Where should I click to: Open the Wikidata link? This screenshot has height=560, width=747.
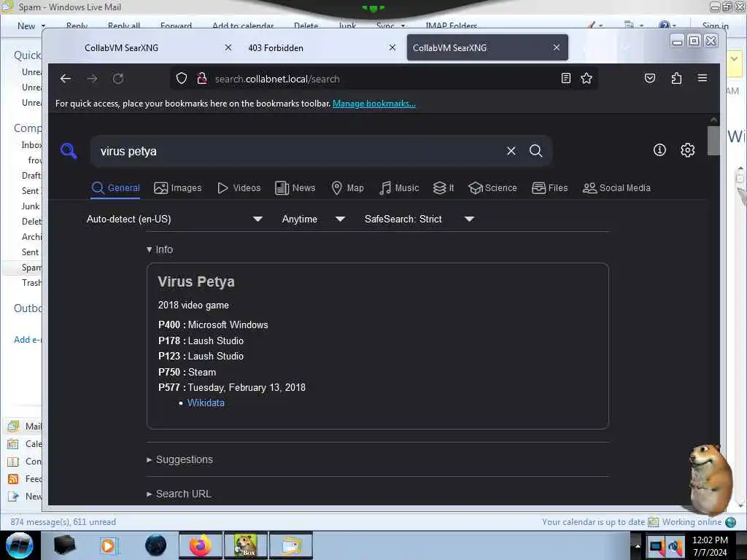206,402
